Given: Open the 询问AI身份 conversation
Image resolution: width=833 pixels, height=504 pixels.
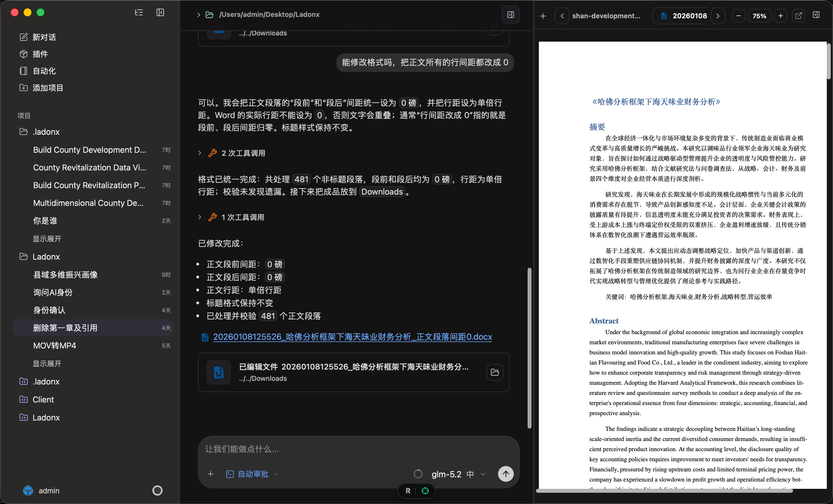Looking at the screenshot, I should coord(93,292).
